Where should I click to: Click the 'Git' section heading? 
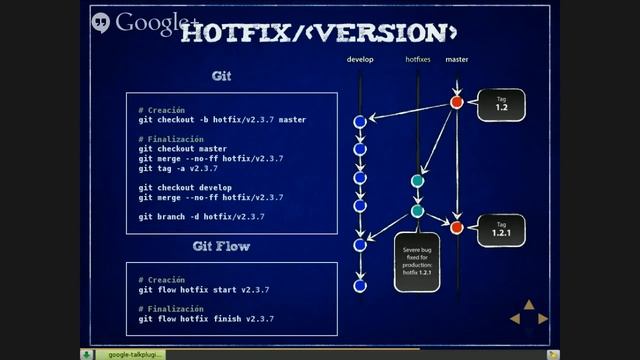221,76
